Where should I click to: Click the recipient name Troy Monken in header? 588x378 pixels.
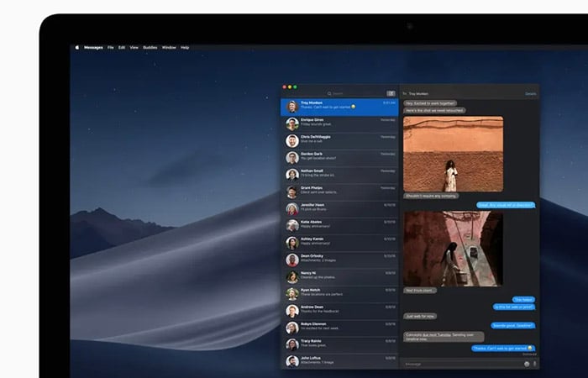click(x=418, y=94)
